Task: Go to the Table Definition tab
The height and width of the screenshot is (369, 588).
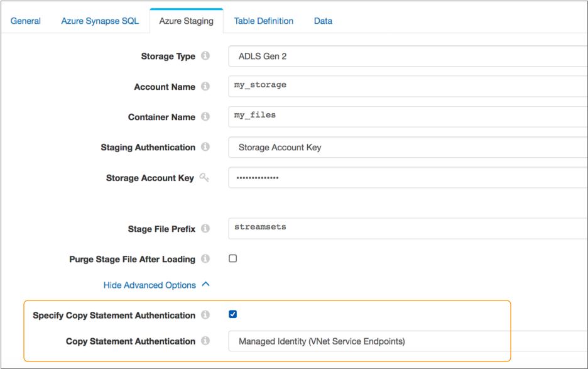Action: point(263,21)
